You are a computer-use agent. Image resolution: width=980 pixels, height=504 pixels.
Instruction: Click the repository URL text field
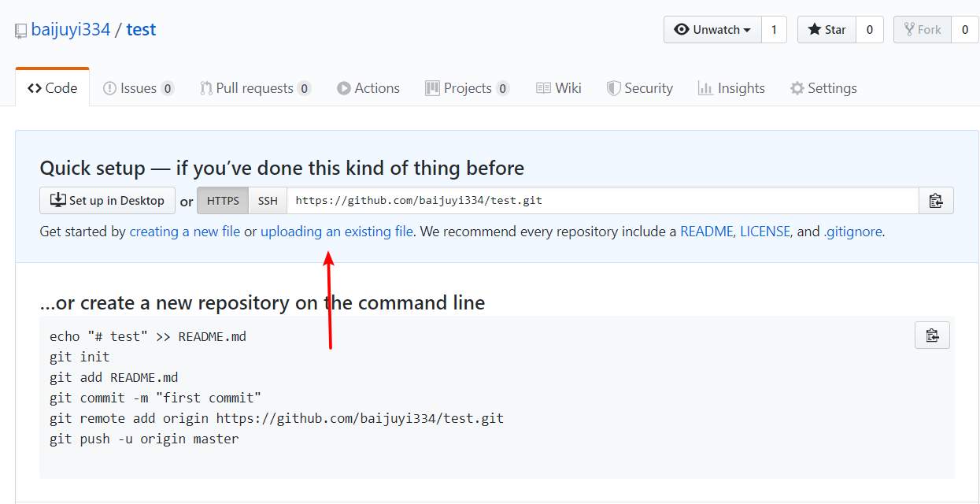[603, 201]
